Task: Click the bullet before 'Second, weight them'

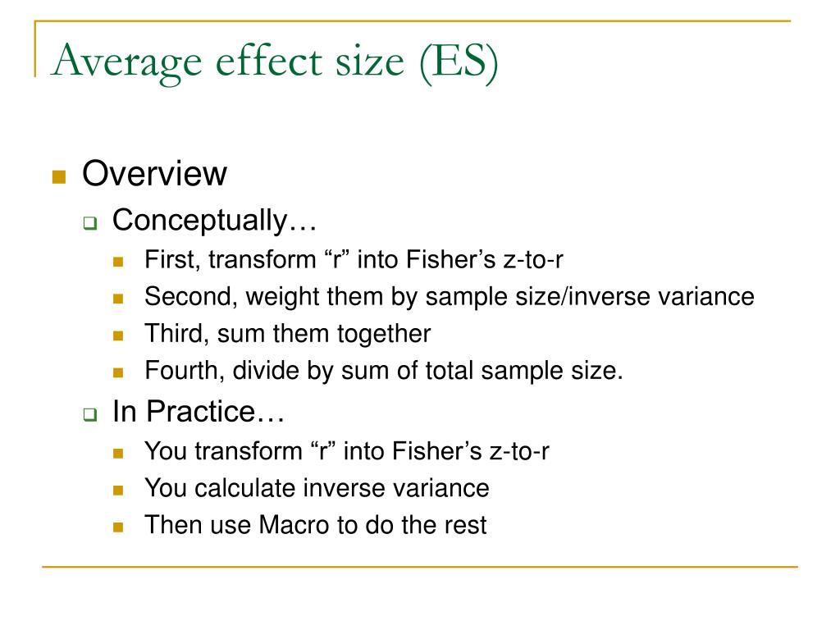Action: [118, 299]
